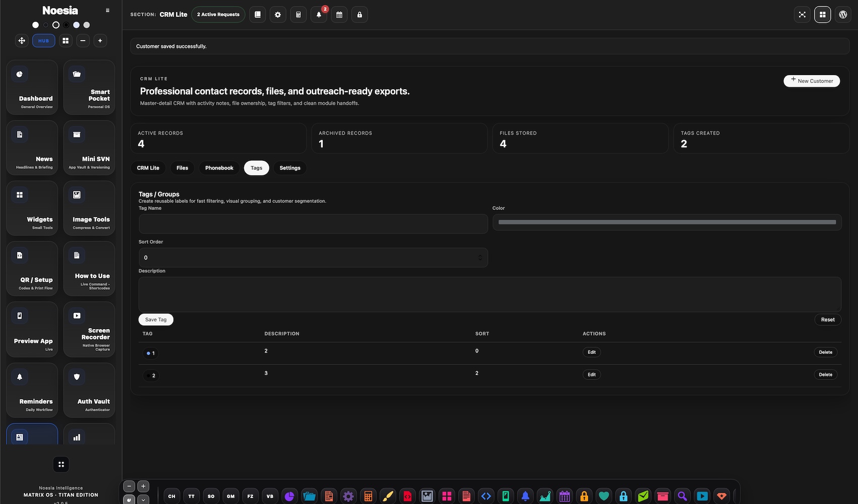Select the solid white theme dot
Image resolution: width=858 pixels, height=504 pixels.
(35, 25)
